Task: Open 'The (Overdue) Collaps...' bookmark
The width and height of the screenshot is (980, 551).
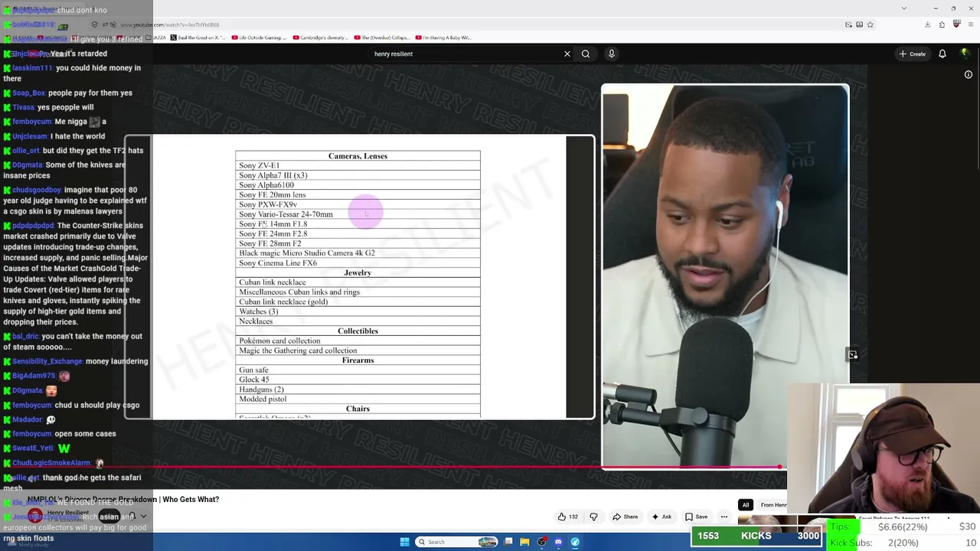Action: [381, 37]
